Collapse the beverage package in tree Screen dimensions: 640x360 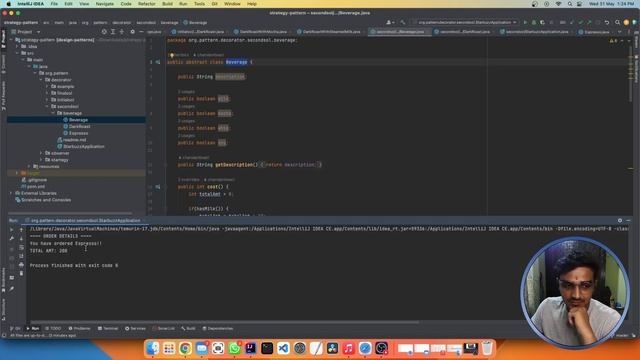[x=53, y=113]
